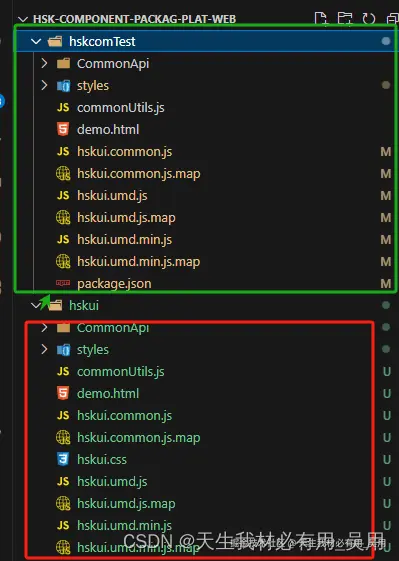Collapse the HSK-COMPONENT-PACKAG-PLAT-WEB workspace section
399x561 pixels.
tap(23, 19)
